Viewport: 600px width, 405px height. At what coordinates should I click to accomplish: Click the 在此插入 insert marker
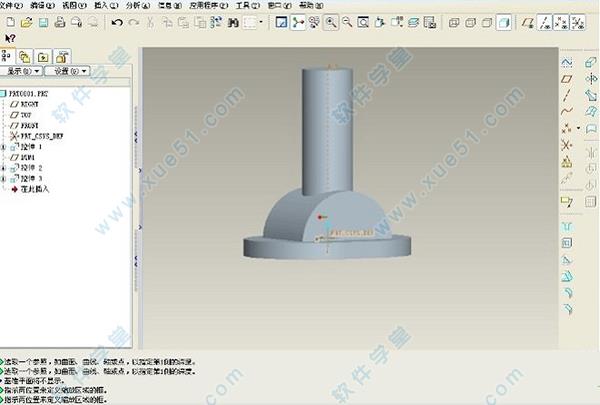31,189
